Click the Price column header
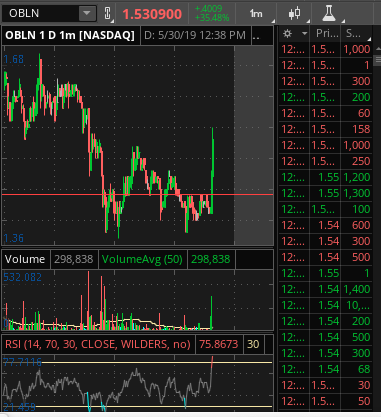381x417 pixels. pos(326,33)
